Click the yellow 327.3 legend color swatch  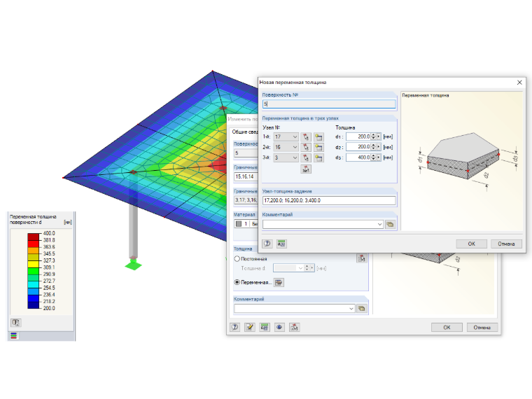tap(34, 264)
